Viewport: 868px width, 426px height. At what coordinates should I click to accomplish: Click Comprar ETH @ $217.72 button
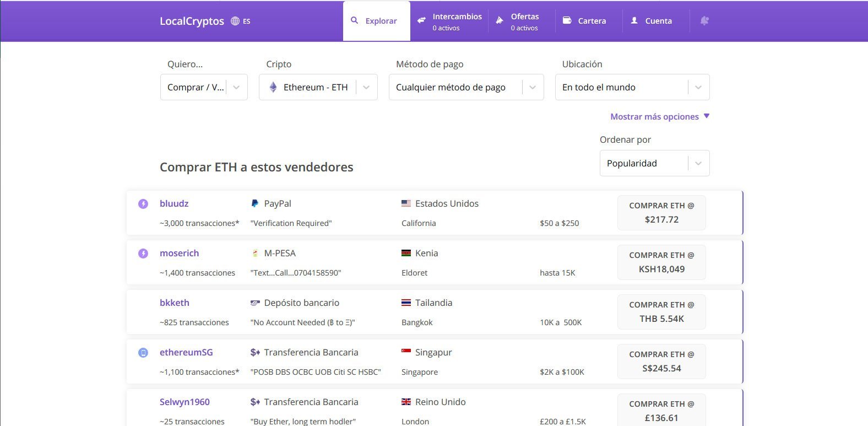pyautogui.click(x=661, y=213)
